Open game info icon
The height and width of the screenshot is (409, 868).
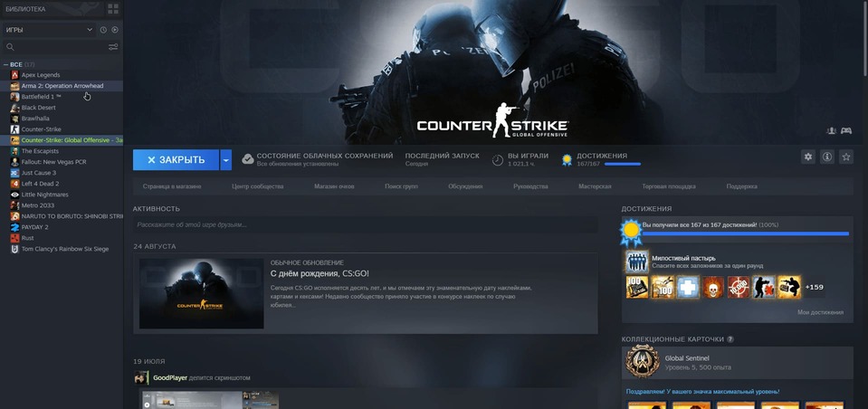pyautogui.click(x=827, y=157)
